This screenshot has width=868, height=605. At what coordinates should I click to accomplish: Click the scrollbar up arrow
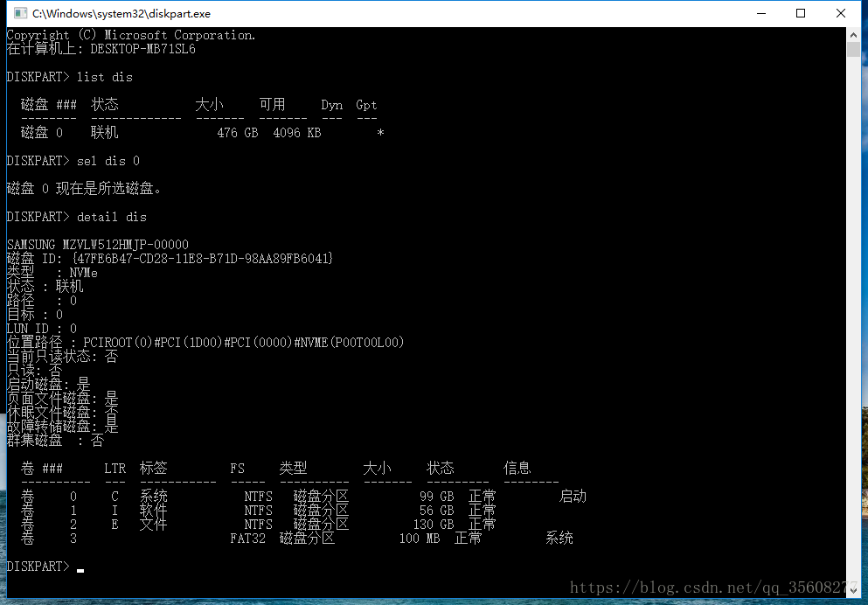pos(854,35)
